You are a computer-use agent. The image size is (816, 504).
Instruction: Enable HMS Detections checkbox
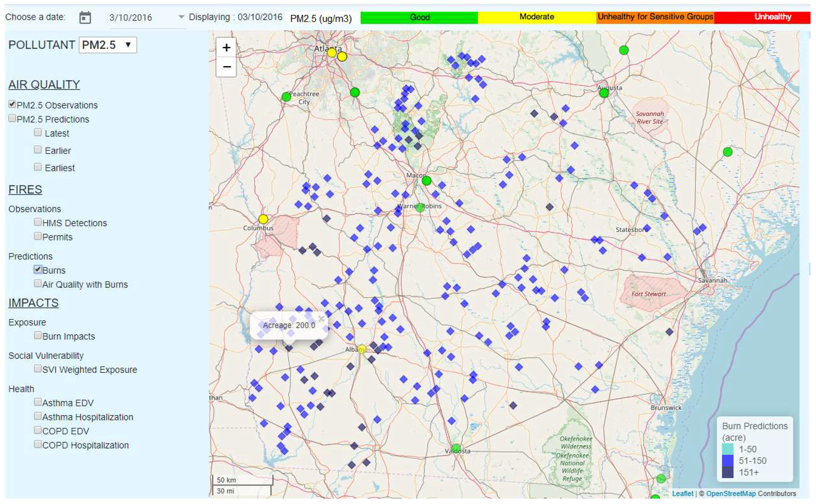pyautogui.click(x=38, y=222)
